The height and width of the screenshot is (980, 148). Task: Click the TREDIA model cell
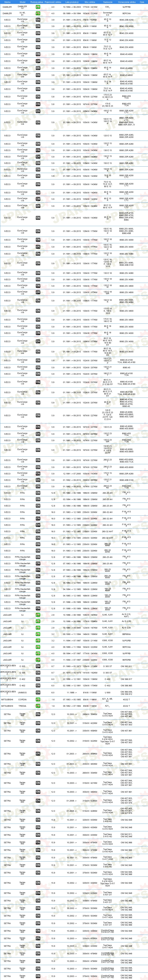pyautogui.click(x=23, y=706)
